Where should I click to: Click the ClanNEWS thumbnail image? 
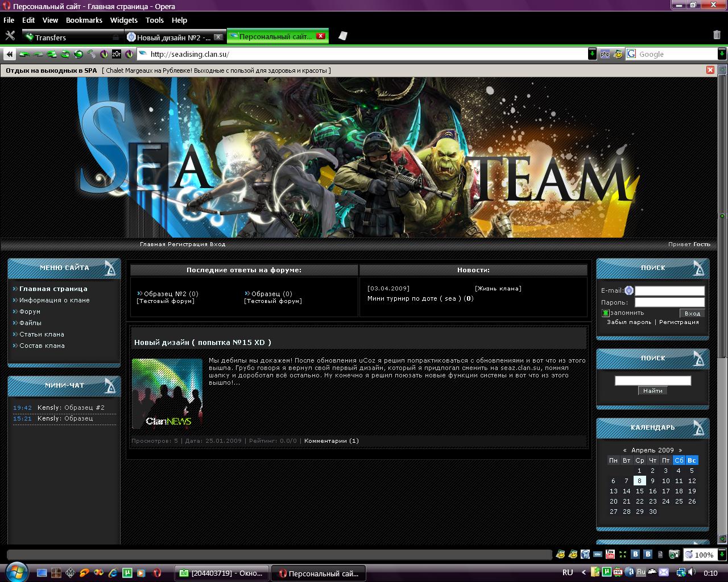click(167, 393)
